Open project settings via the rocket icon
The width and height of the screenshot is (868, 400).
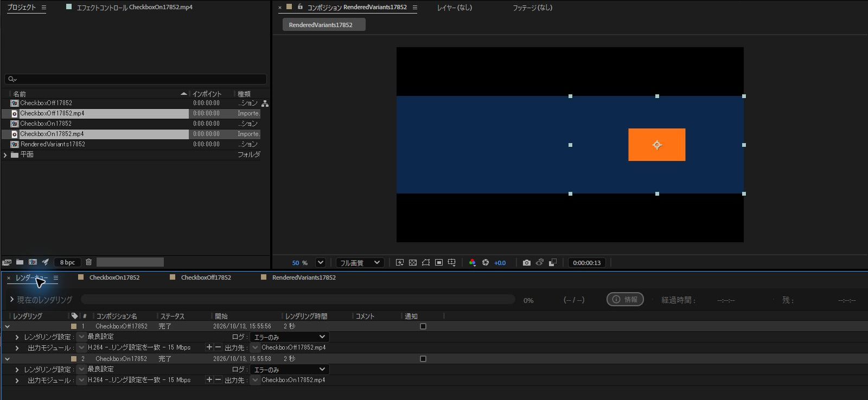pyautogui.click(x=46, y=262)
